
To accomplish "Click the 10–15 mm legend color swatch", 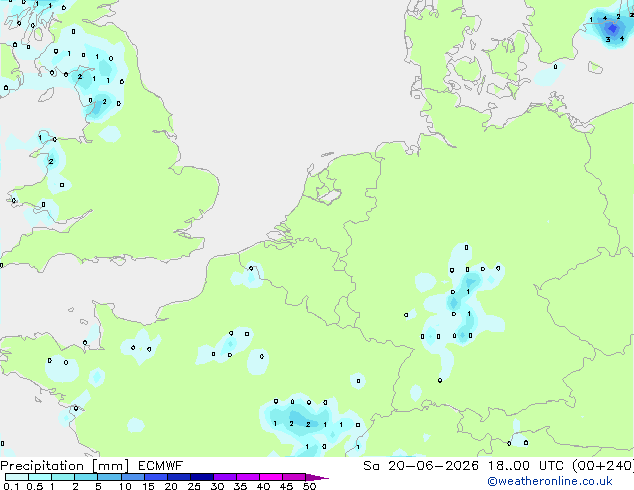I will [132, 477].
